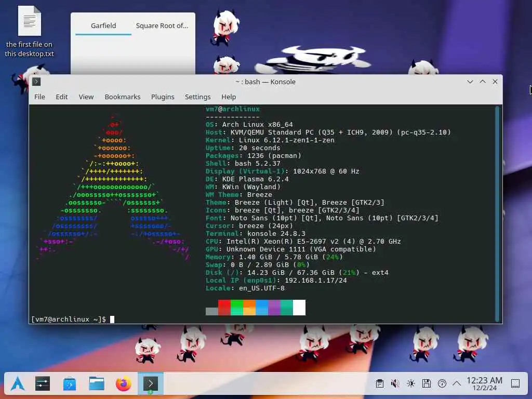The width and height of the screenshot is (532, 399).
Task: Click the blue color block in terminal
Action: coord(262,308)
